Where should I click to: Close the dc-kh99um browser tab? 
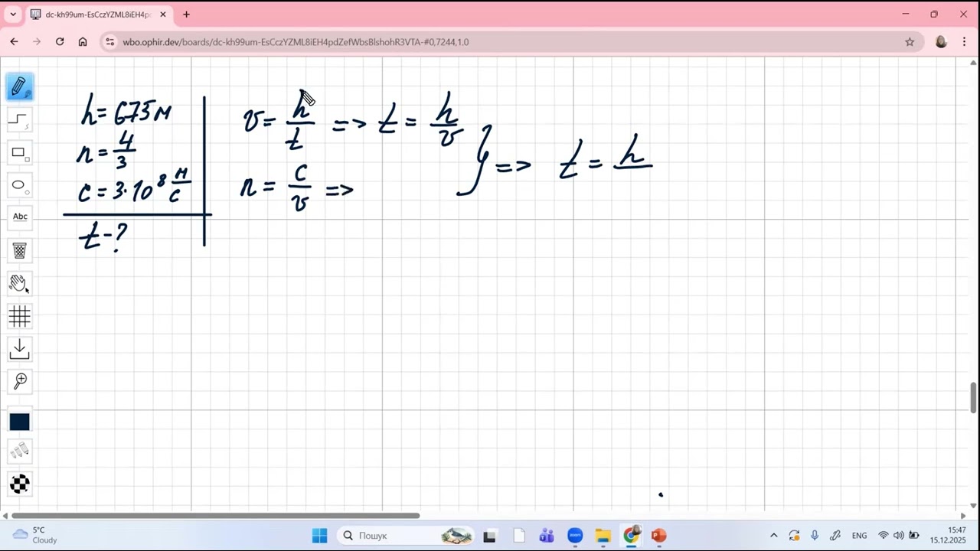point(162,15)
